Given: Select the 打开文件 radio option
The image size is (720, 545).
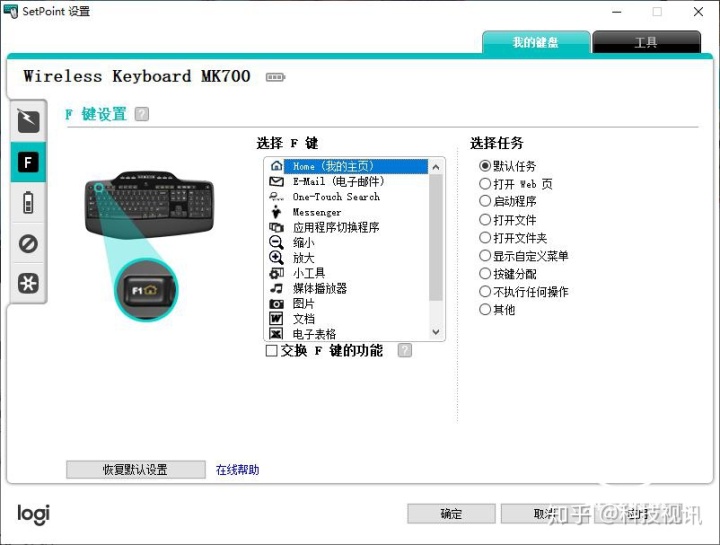Looking at the screenshot, I should tap(485, 219).
